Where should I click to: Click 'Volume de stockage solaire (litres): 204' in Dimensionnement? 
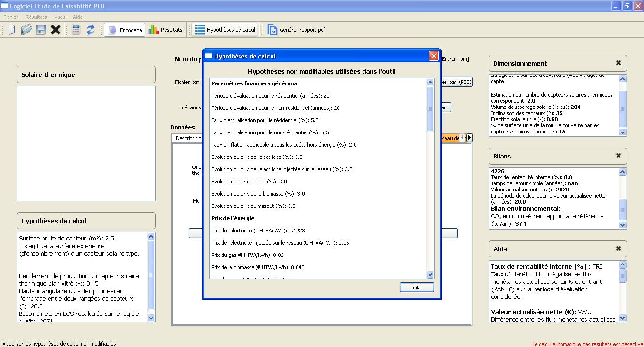[536, 107]
